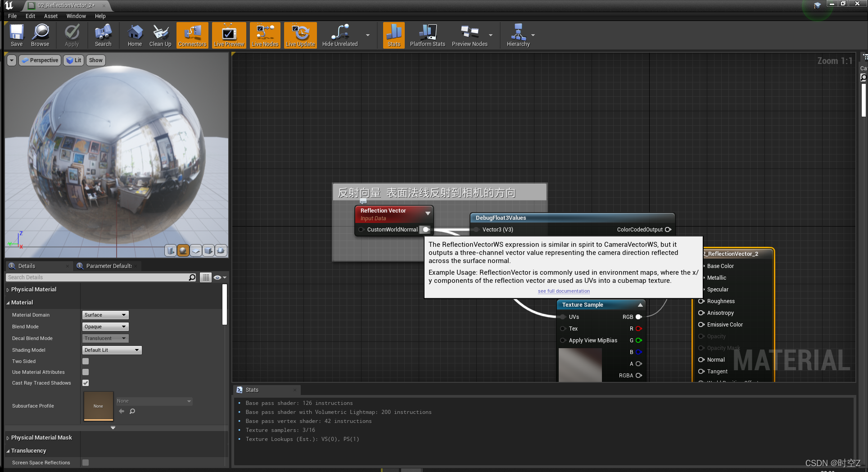Collapse the Texture Sample node

tap(640, 304)
